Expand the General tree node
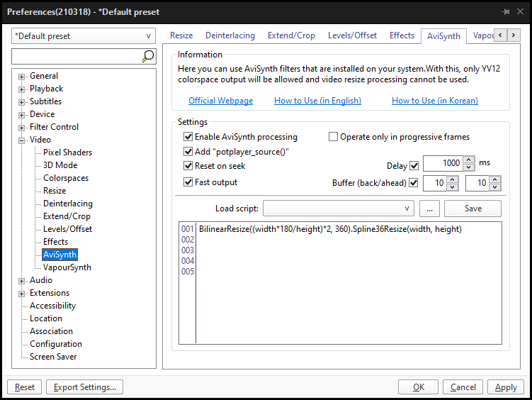 21,77
